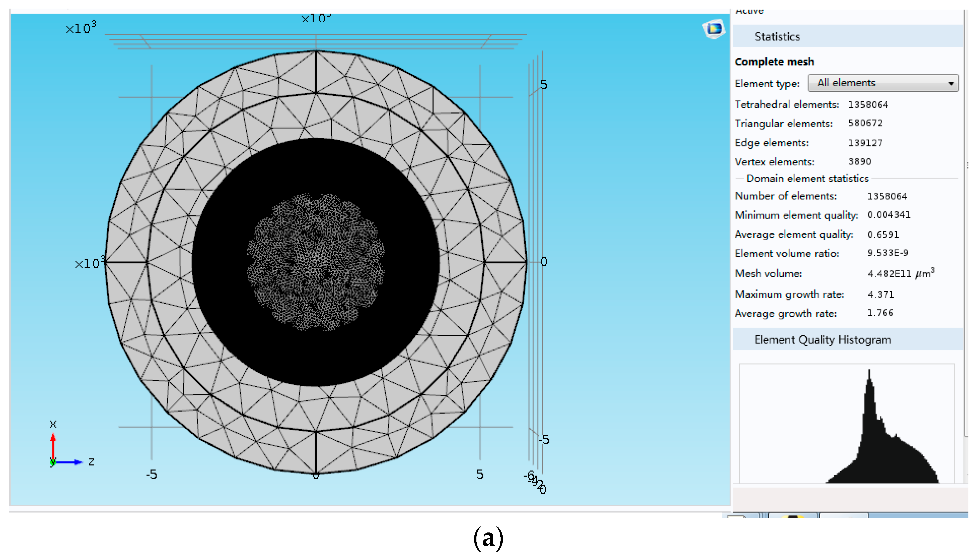Image resolution: width=980 pixels, height=558 pixels.
Task: Click the arrow on All elements combo box
Action: [951, 83]
